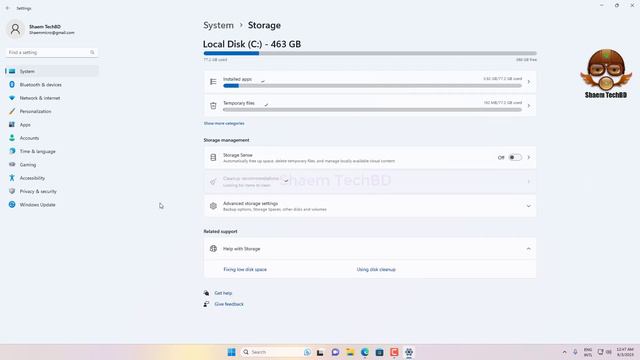Click the Installed apps list icon
The width and height of the screenshot is (640, 360).
pyautogui.click(x=213, y=82)
